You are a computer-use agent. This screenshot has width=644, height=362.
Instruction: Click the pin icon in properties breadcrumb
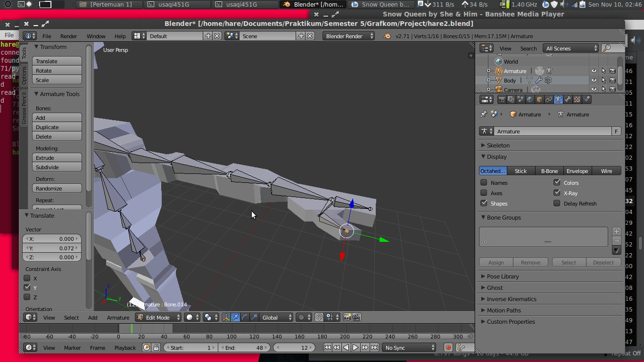(483, 114)
